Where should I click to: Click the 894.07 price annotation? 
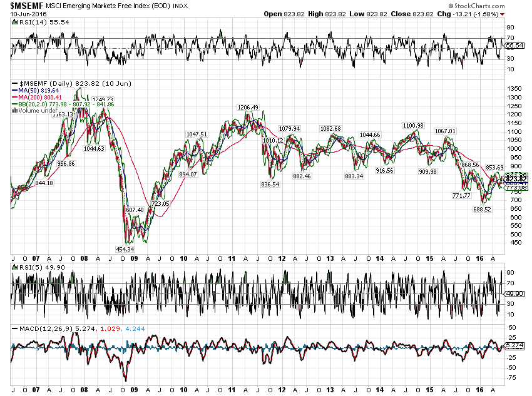[x=188, y=175]
